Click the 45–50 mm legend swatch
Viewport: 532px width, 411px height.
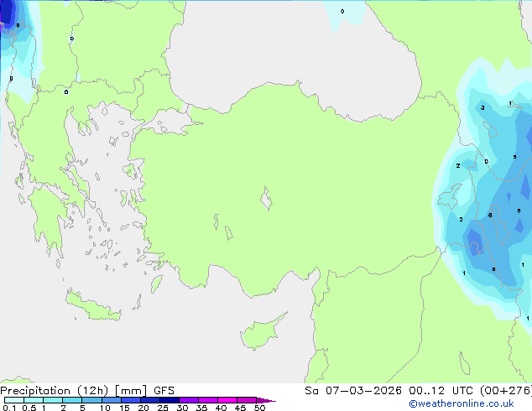pyautogui.click(x=247, y=400)
